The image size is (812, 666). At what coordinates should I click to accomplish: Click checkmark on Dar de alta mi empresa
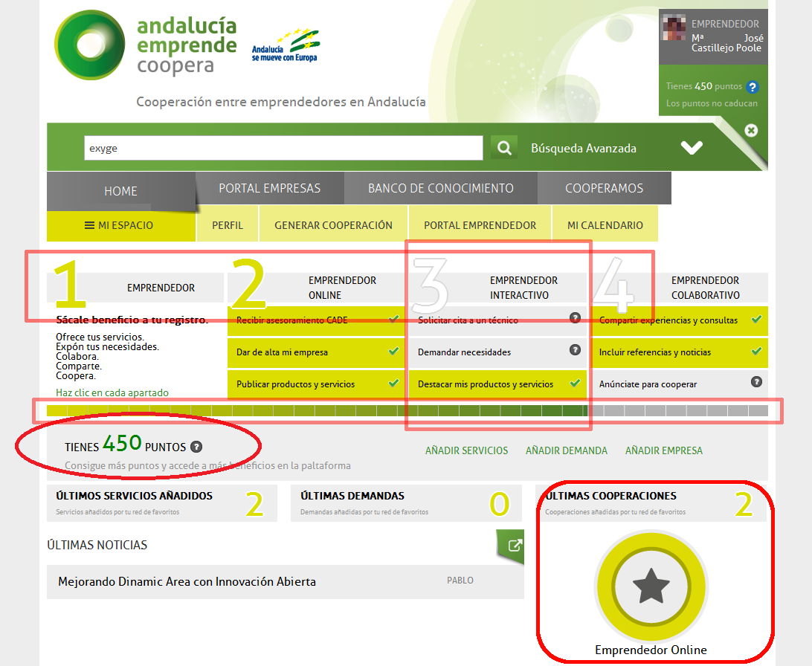coord(393,351)
